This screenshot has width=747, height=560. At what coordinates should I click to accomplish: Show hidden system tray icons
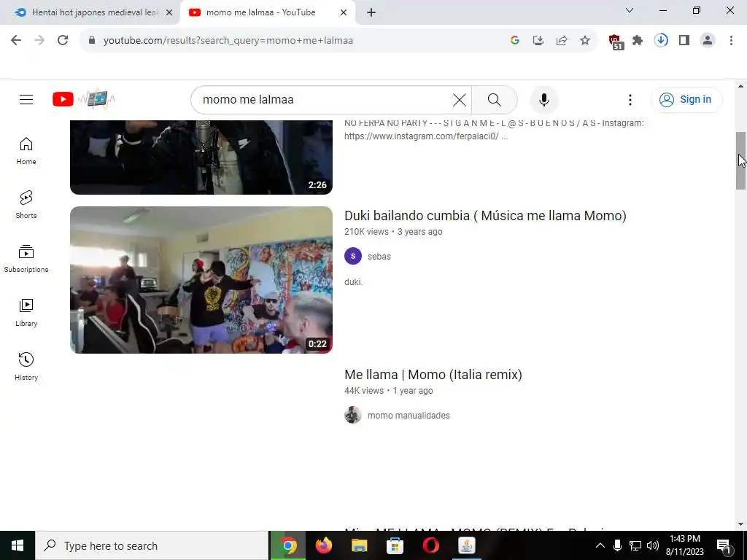pos(600,545)
